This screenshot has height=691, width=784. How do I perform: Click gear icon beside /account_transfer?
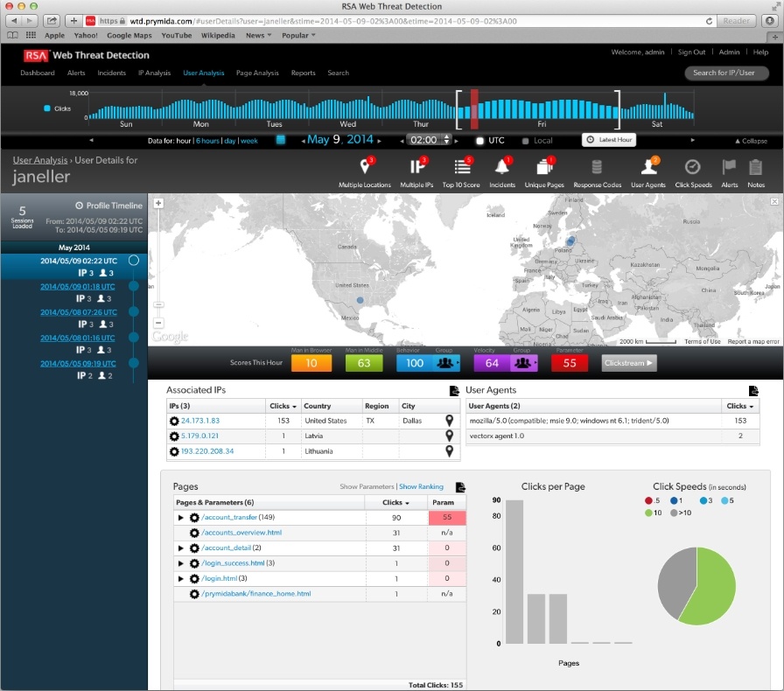pos(194,518)
